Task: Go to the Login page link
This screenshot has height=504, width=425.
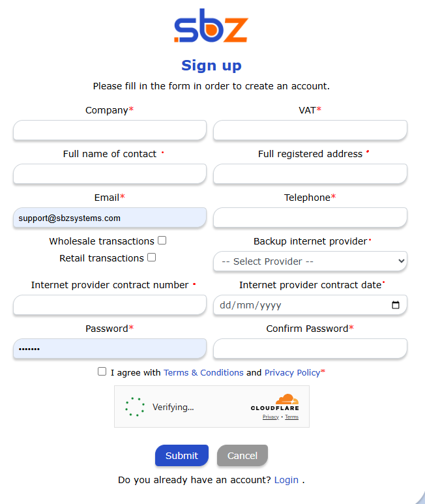Action: point(286,480)
